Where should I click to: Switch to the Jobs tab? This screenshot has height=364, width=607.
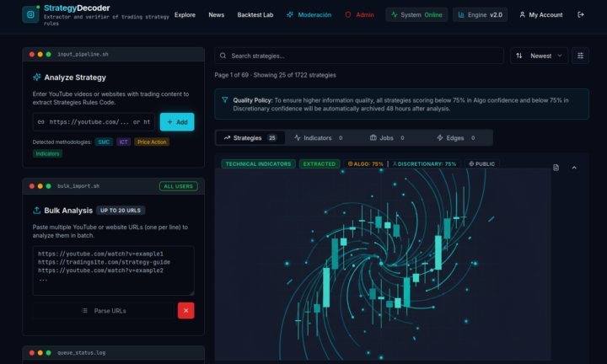coord(387,137)
